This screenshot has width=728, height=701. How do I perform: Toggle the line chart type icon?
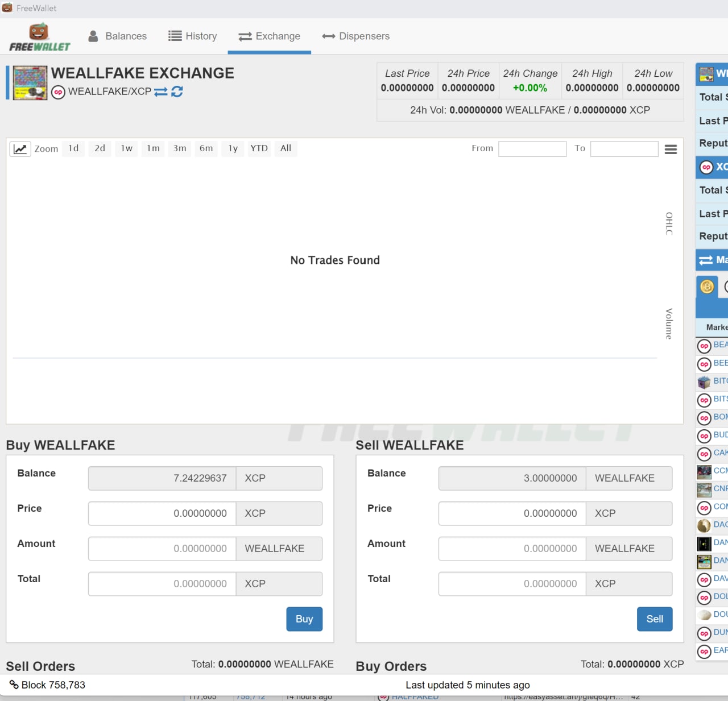coord(20,149)
